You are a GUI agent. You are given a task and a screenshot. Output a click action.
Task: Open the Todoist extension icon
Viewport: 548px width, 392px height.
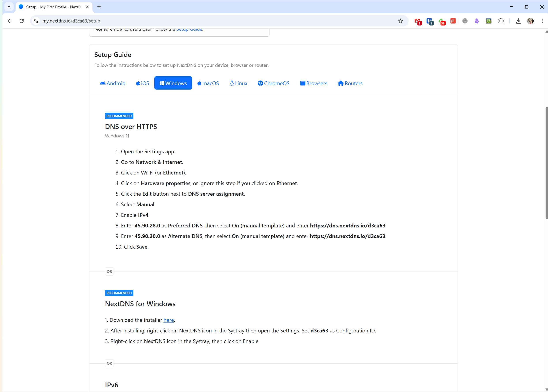453,21
